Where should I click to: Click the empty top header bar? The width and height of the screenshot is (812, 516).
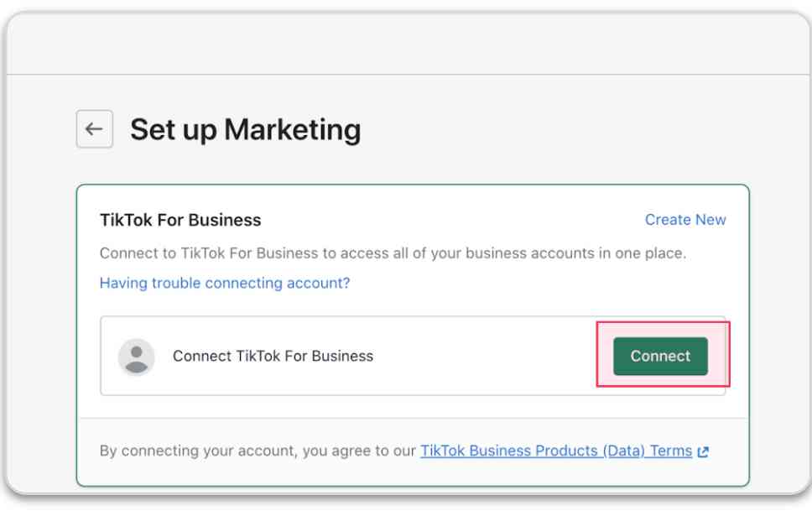pyautogui.click(x=409, y=44)
